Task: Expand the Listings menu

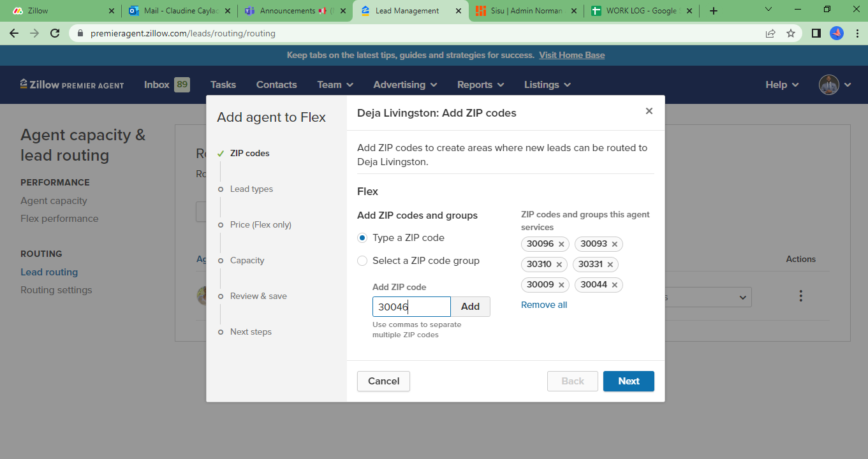Action: click(x=548, y=85)
